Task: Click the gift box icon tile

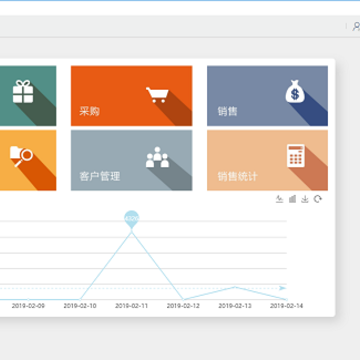Action: [x=28, y=96]
